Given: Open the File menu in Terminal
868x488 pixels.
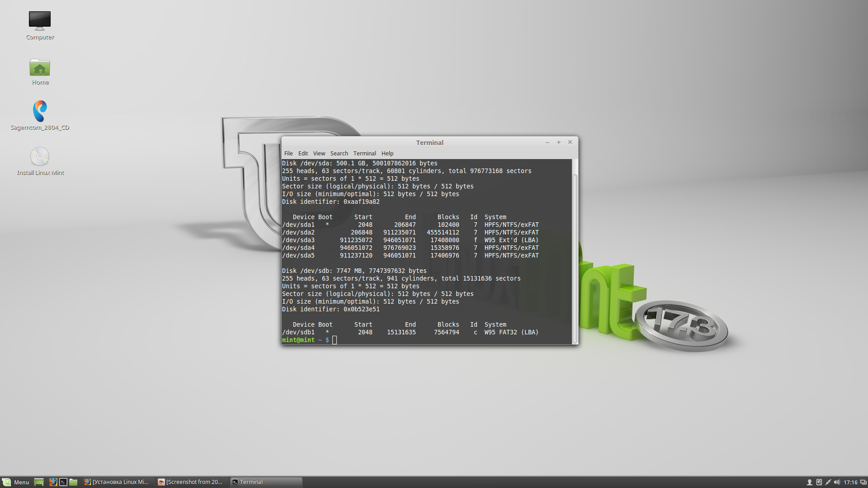Looking at the screenshot, I should (288, 154).
